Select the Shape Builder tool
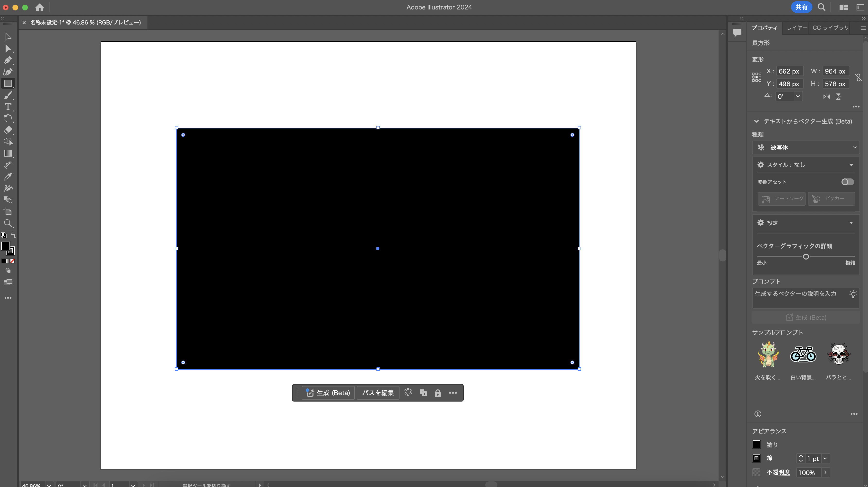 pos(8,142)
